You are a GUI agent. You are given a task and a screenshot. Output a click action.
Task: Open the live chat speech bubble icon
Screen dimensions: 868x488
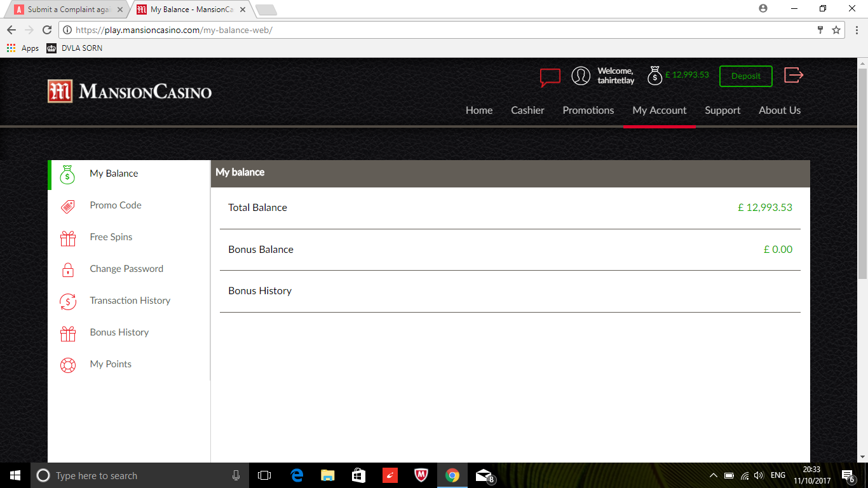click(x=550, y=77)
